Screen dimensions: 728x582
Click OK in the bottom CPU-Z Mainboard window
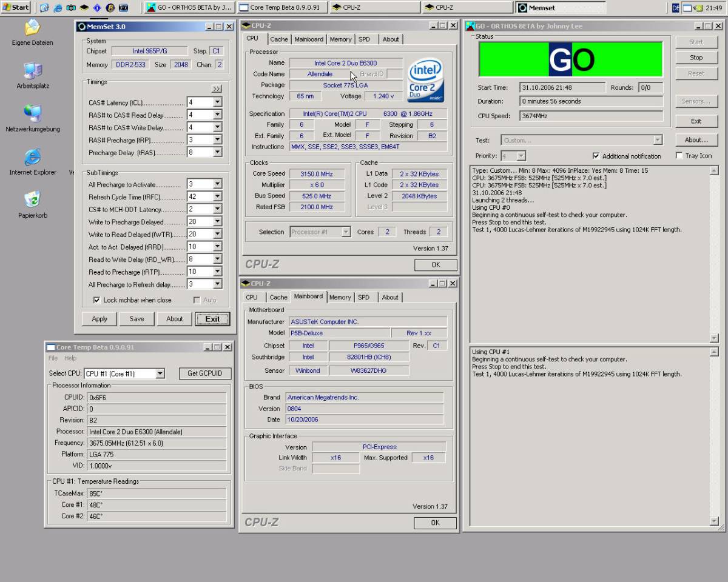436,523
